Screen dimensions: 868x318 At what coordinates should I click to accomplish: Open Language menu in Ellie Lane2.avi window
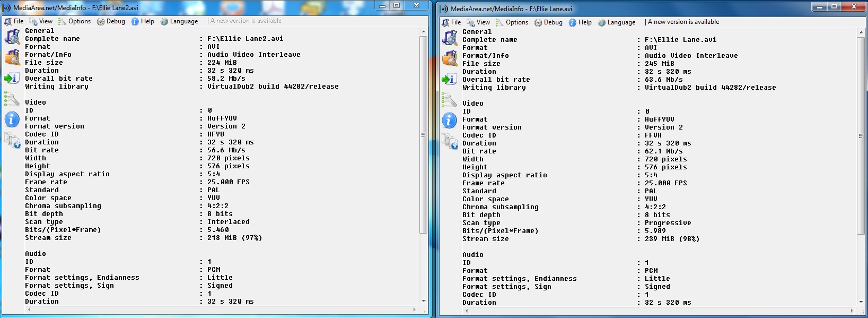click(x=179, y=21)
